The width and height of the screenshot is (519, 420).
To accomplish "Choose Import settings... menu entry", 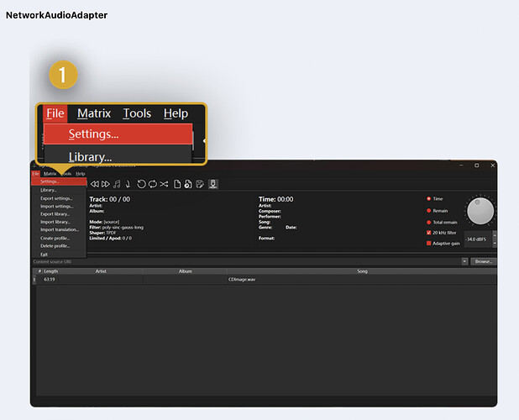I will (x=59, y=206).
